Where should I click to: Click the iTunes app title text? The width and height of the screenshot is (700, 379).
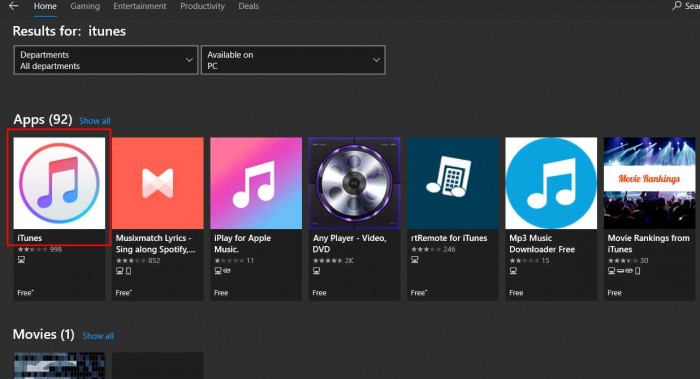[29, 238]
